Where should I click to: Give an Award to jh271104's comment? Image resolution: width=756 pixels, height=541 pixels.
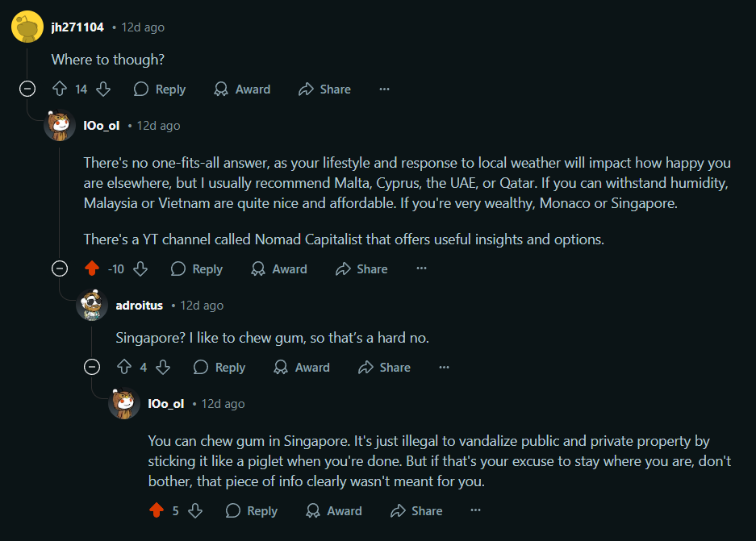click(x=242, y=89)
